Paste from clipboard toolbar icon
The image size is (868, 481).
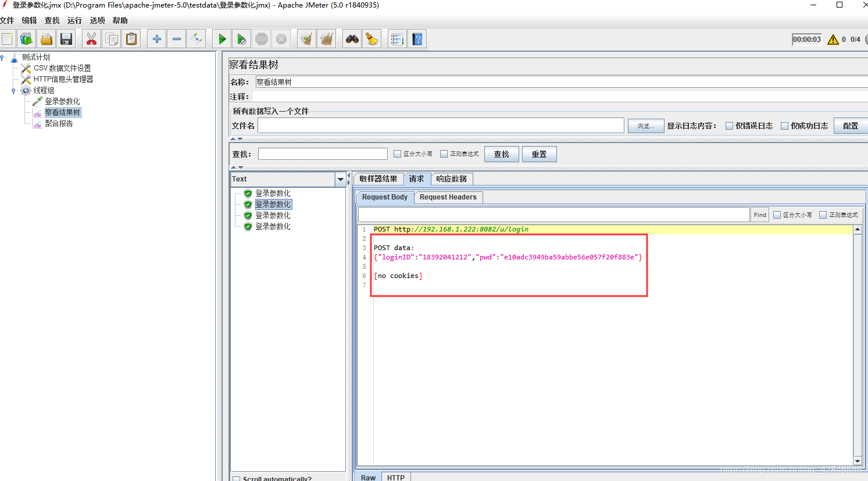tap(132, 39)
